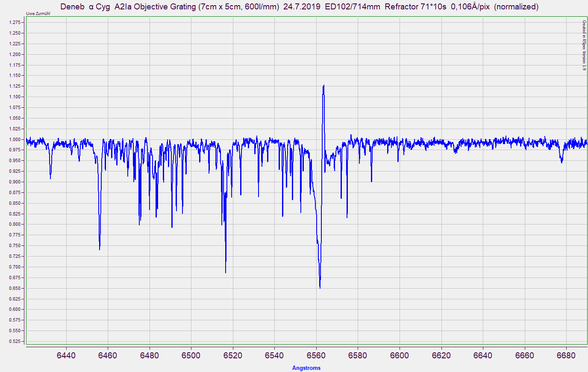Select the 6500 x-axis tick label
588x372 pixels.
[x=191, y=356]
